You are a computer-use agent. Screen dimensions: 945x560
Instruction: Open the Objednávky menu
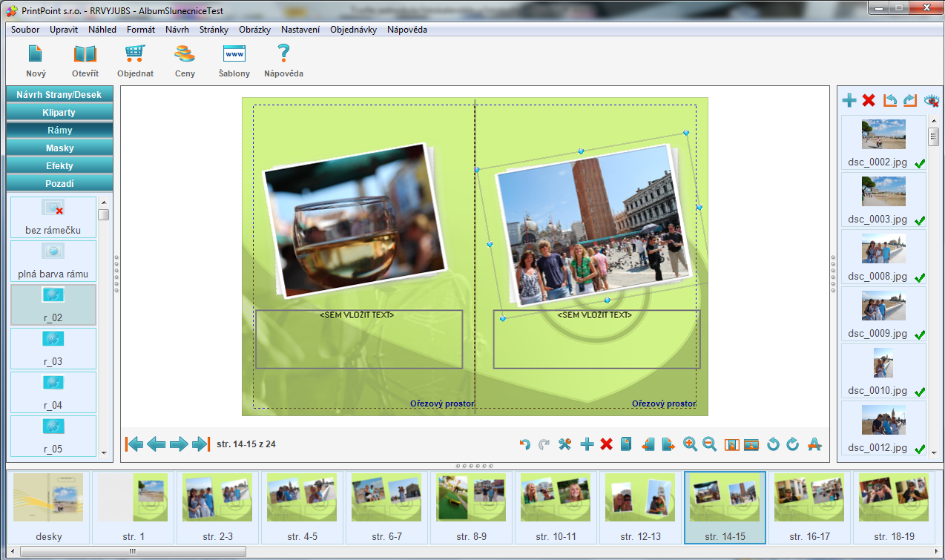353,30
